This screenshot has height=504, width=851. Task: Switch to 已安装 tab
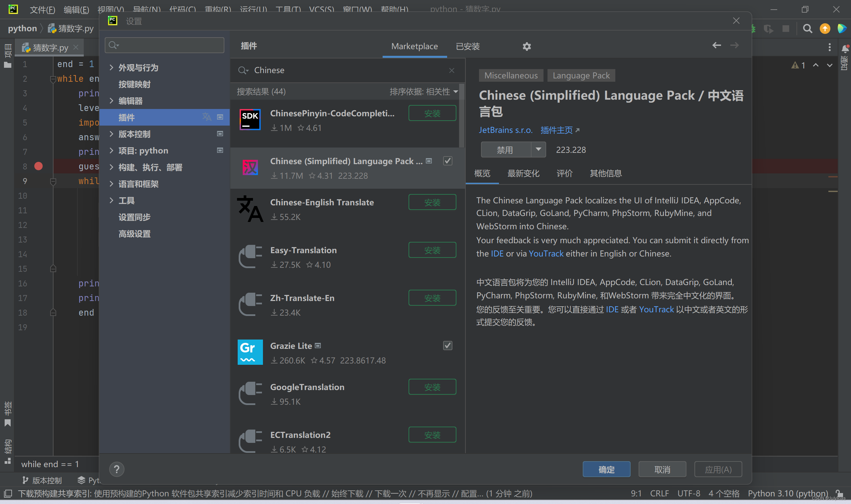(468, 46)
